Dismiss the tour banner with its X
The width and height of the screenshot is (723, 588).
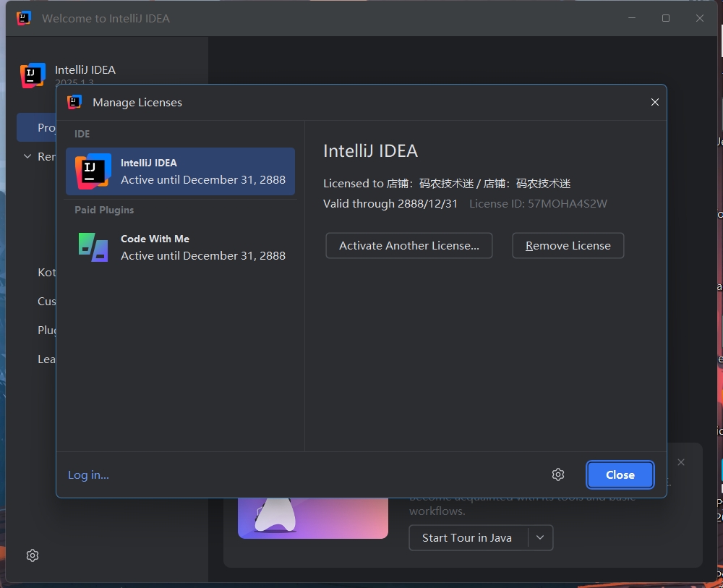(x=680, y=462)
